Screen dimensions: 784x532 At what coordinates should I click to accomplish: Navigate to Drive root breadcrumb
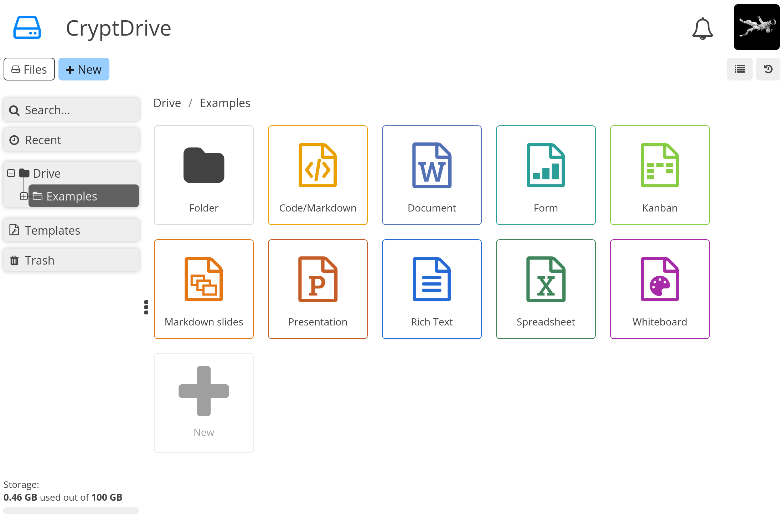pos(167,102)
